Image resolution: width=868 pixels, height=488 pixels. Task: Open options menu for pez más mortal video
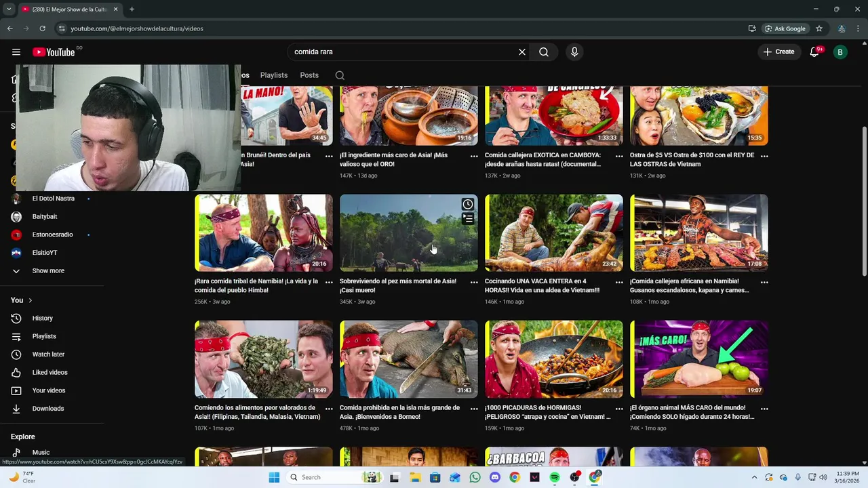474,282
